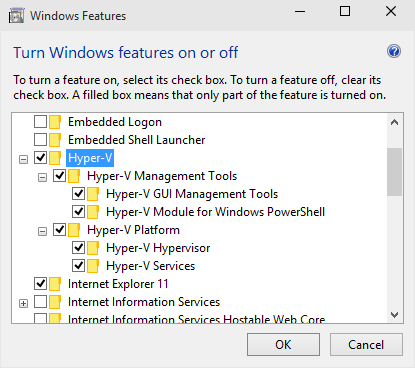
Task: Dismiss the dialog with Cancel
Action: tap(366, 345)
